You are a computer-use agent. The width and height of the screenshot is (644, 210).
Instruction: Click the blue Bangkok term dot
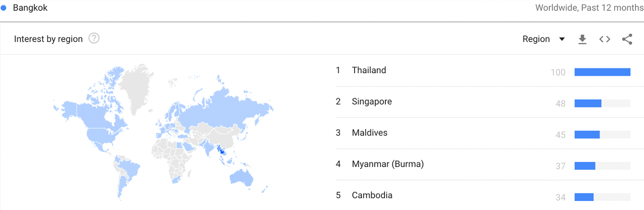4,8
